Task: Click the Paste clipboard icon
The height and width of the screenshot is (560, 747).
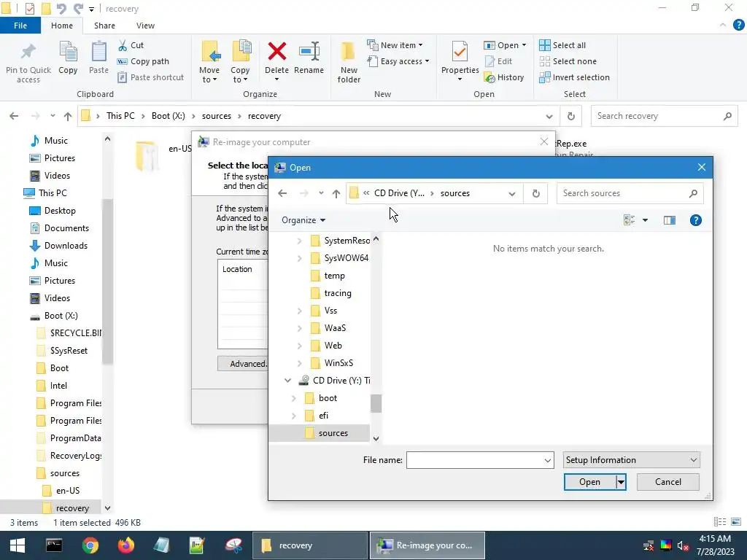Action: tap(98, 52)
